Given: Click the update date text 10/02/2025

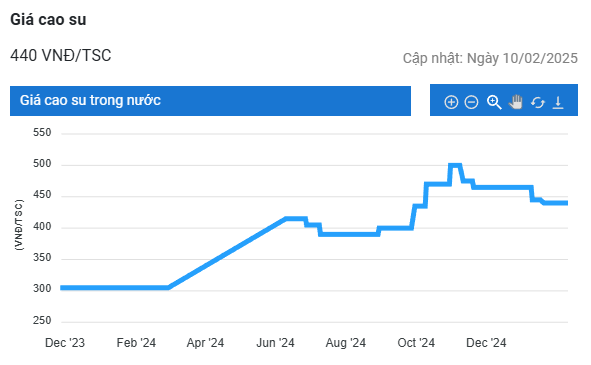Looking at the screenshot, I should [540, 58].
